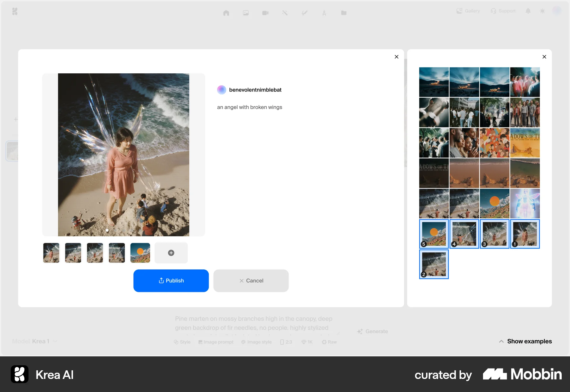Publish the angel image post

coord(171,281)
